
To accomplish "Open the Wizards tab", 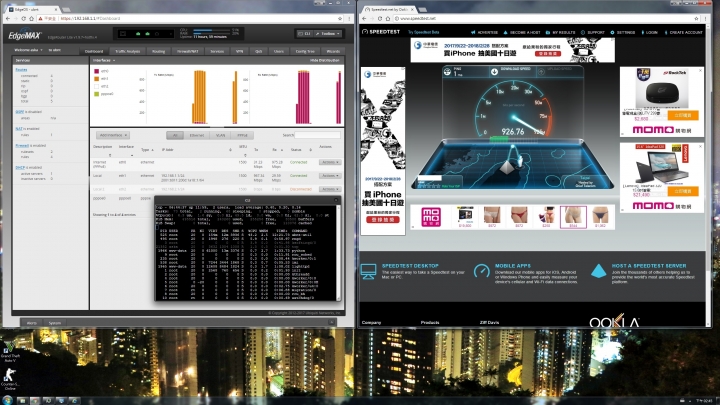I will click(x=333, y=51).
